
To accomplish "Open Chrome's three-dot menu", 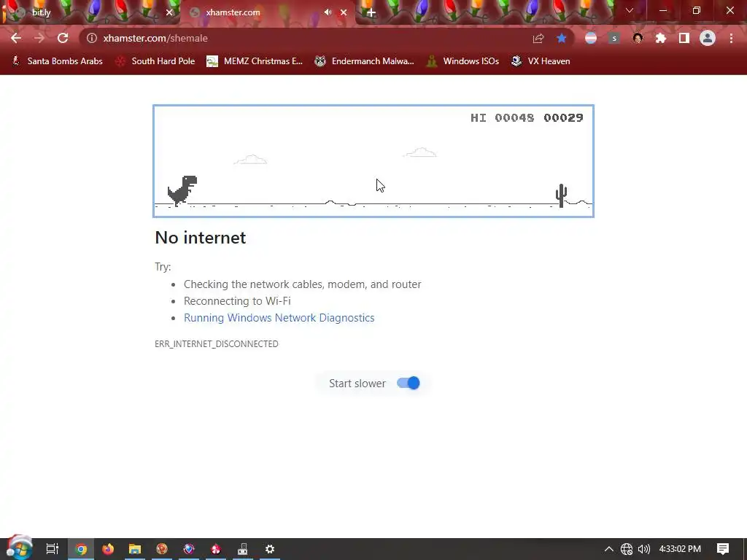I will click(731, 38).
